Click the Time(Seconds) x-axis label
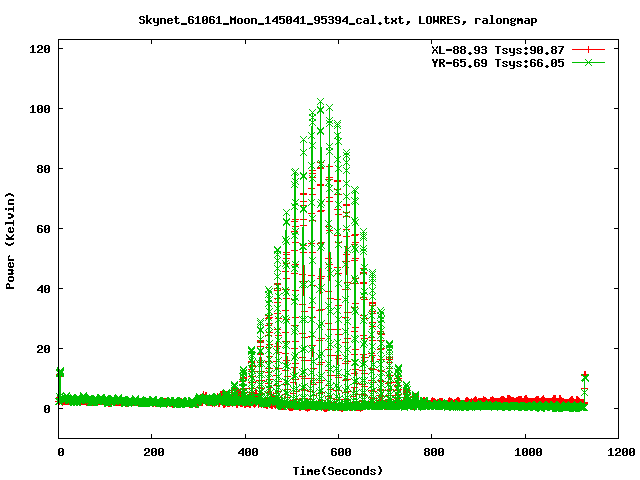 click(338, 470)
